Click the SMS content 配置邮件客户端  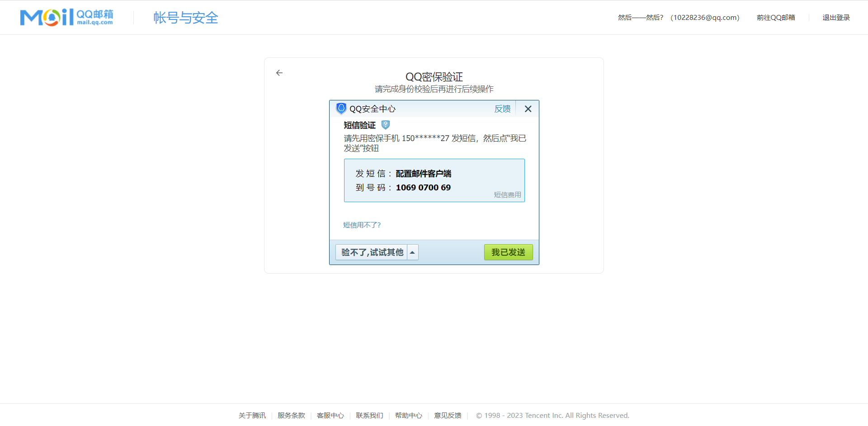click(x=424, y=174)
